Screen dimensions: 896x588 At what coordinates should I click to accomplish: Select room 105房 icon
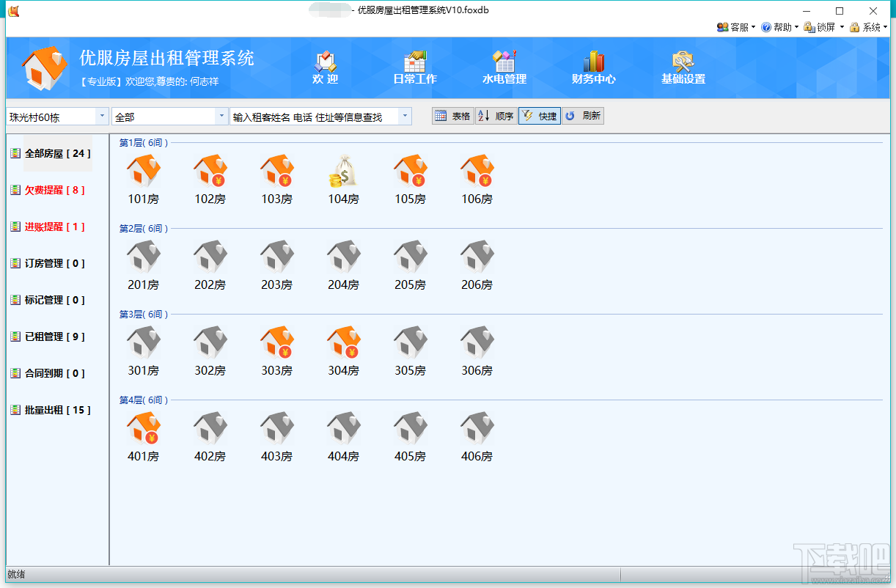(410, 171)
